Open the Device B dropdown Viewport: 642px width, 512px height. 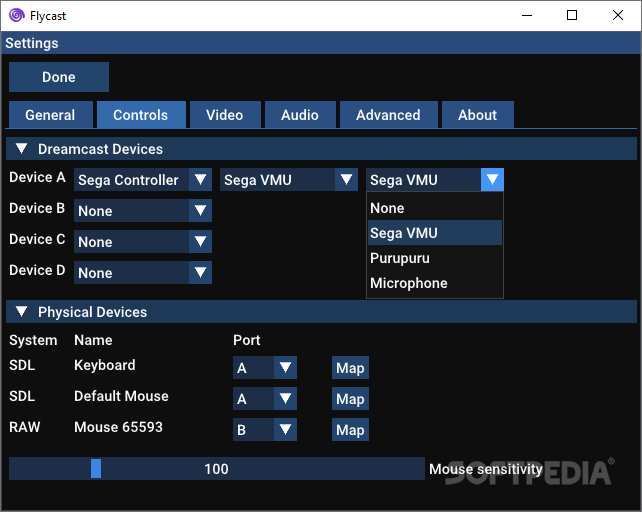143,211
